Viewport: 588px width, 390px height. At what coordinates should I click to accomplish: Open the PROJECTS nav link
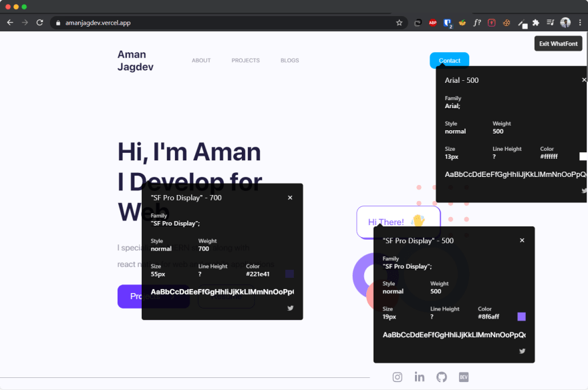point(245,60)
